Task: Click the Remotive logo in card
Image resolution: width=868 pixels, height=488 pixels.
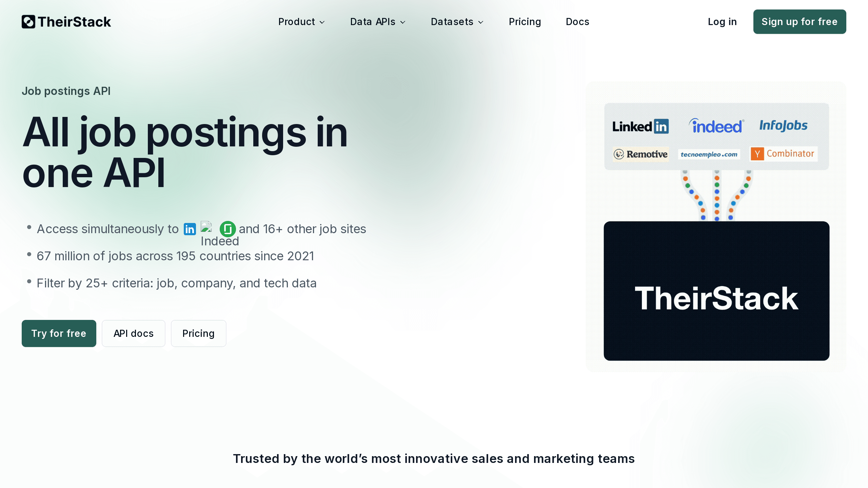Action: (640, 153)
